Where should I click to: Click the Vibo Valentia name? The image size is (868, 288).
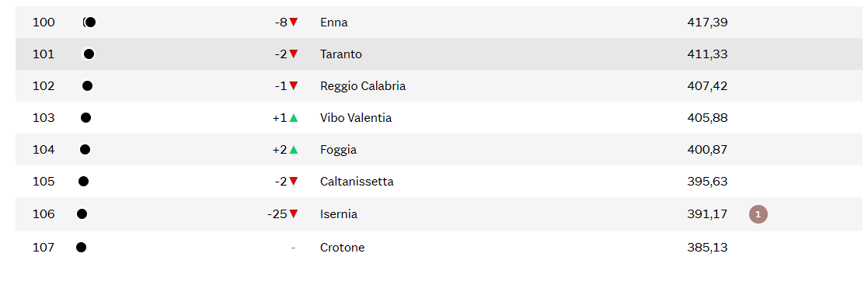click(356, 118)
